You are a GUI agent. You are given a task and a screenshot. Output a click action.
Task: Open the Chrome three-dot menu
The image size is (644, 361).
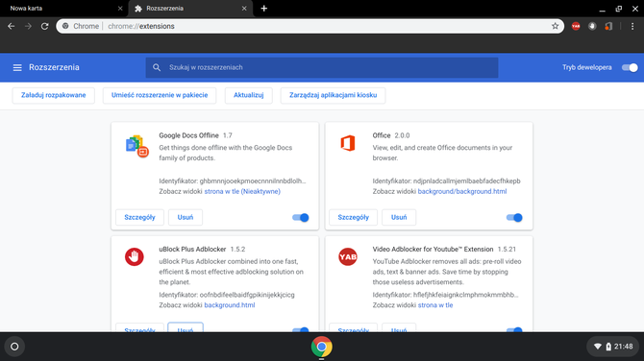click(x=632, y=26)
